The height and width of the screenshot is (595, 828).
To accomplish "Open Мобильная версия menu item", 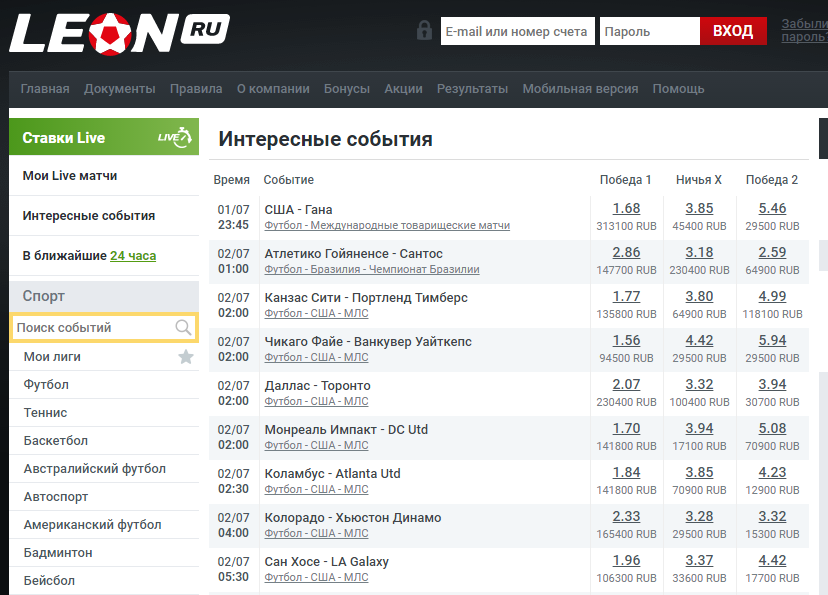I will pos(580,89).
